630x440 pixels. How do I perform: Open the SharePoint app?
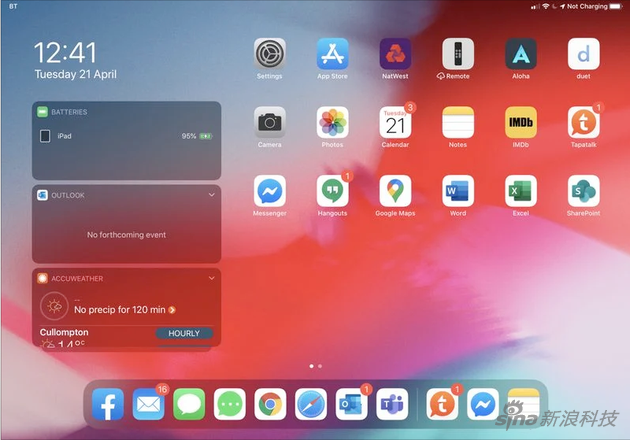pyautogui.click(x=583, y=191)
